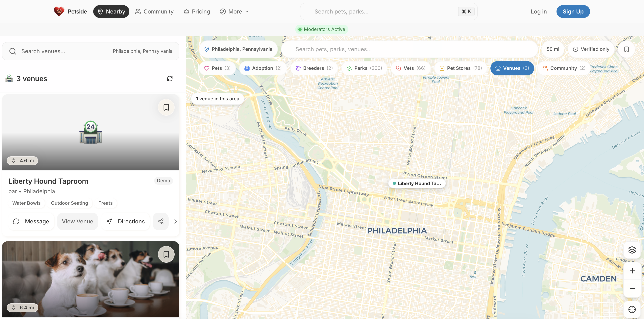Click the magnifier icon in venue search
The image size is (644, 319).
(x=12, y=51)
